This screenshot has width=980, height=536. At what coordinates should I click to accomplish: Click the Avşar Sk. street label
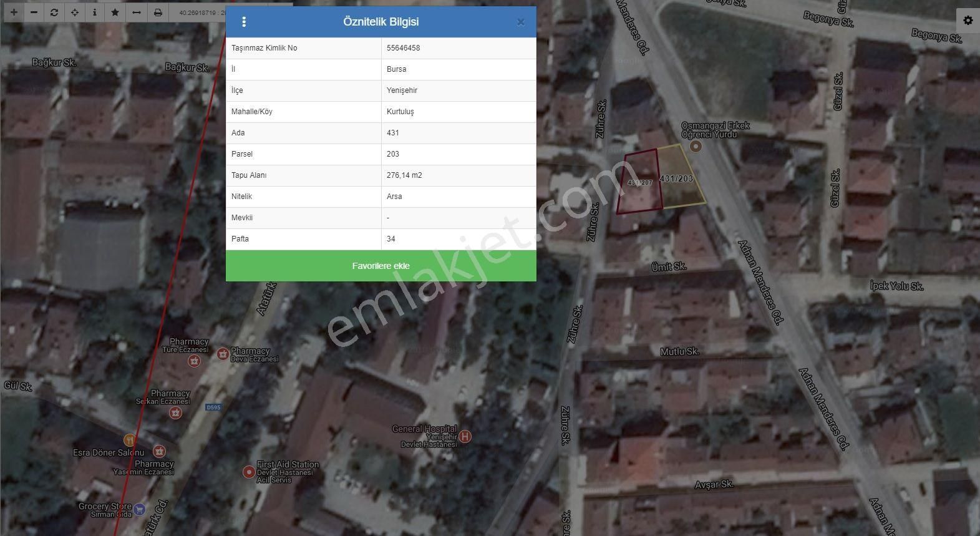click(714, 484)
